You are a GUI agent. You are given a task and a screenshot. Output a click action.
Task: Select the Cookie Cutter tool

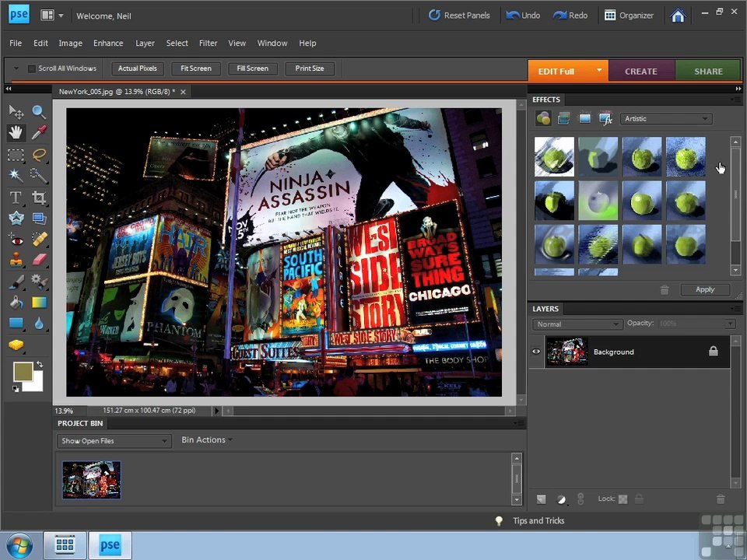pyautogui.click(x=16, y=218)
